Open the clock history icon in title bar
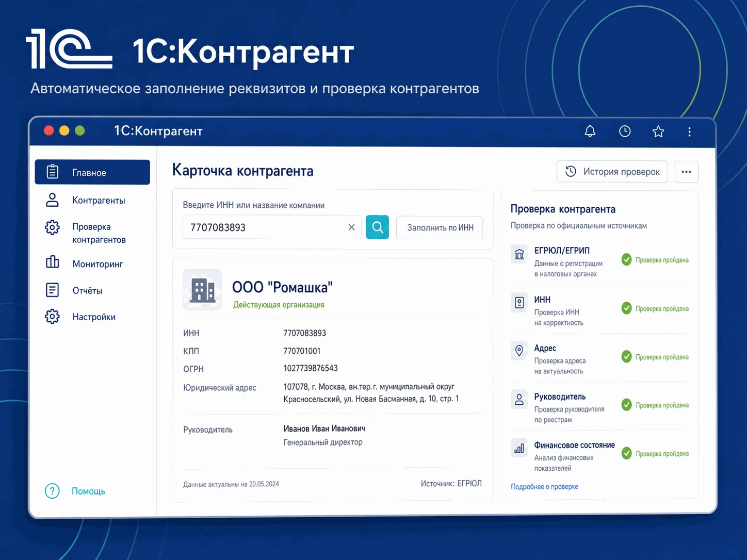The width and height of the screenshot is (747, 560). [625, 131]
